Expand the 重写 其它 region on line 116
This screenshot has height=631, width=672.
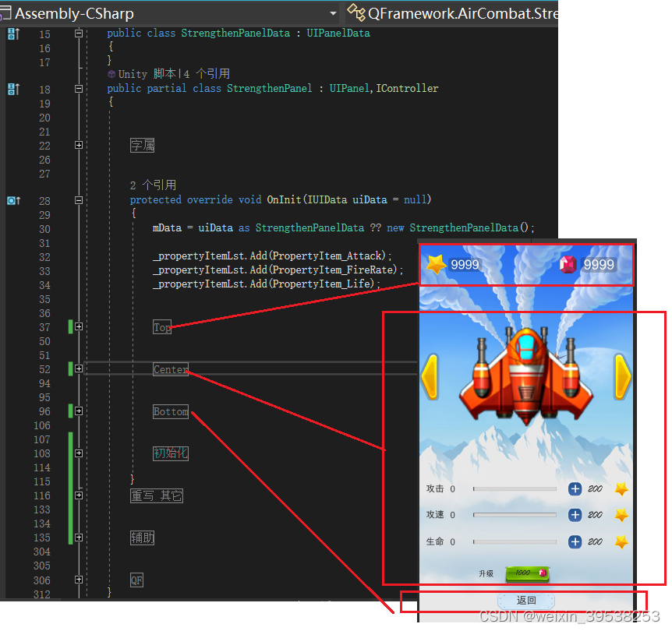pos(79,495)
